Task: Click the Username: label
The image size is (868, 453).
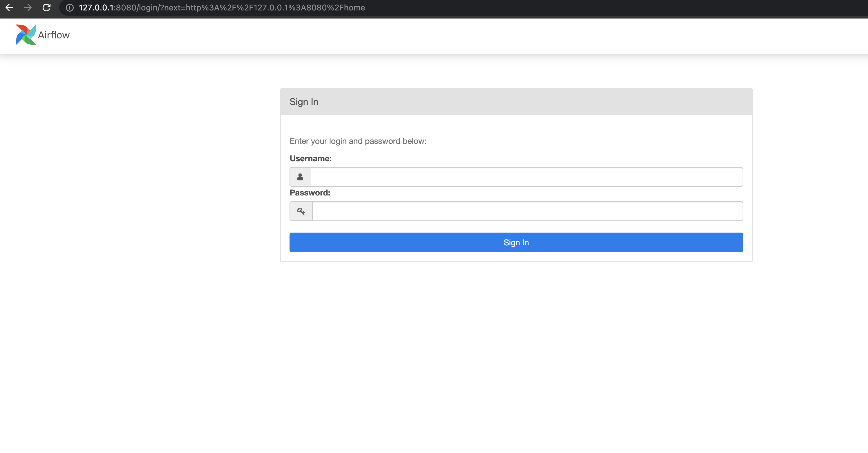Action: point(310,158)
